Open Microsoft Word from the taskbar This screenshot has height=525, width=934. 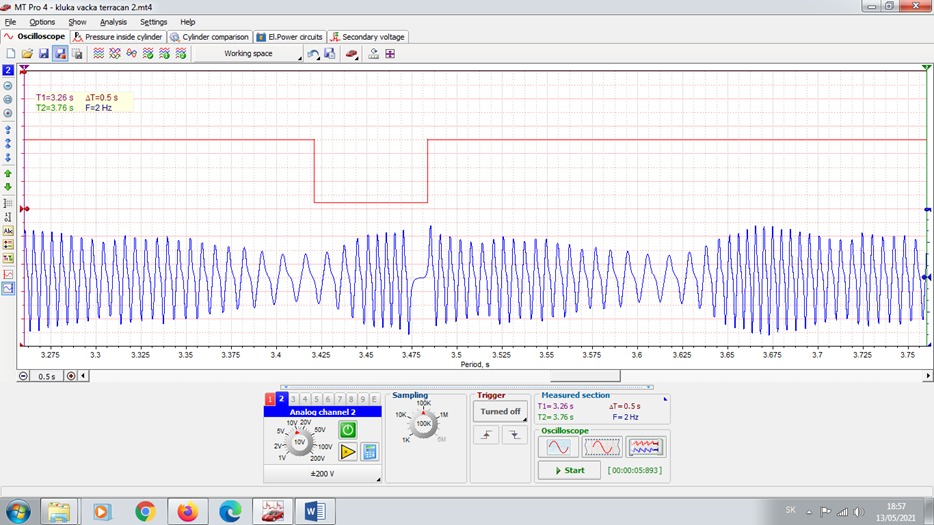(x=314, y=511)
